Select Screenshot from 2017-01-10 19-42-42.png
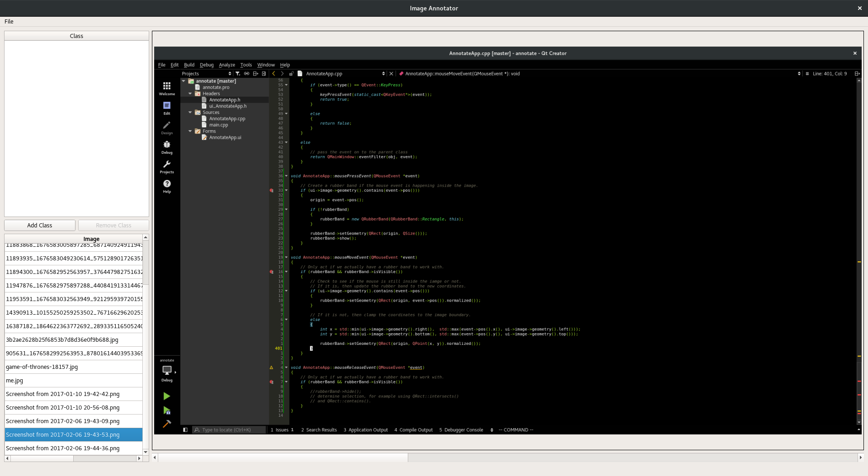Screen dimensions: 868x476 click(x=74, y=394)
